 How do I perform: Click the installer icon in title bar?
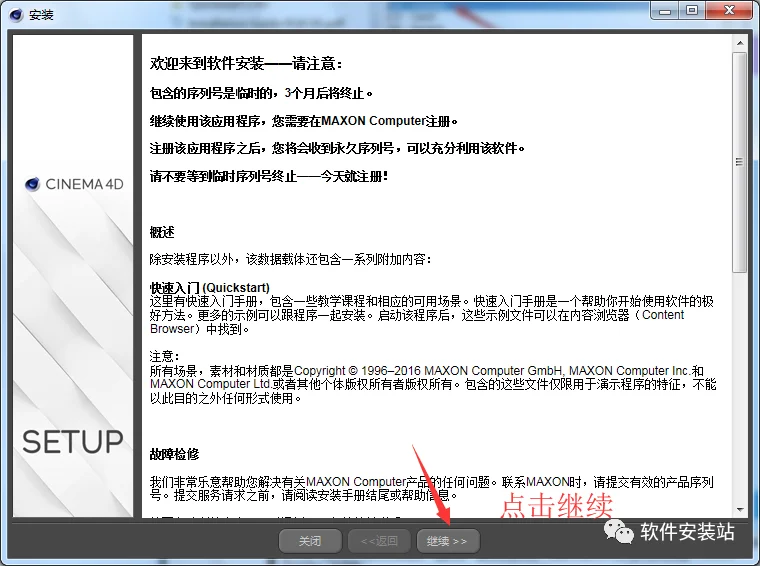click(16, 15)
